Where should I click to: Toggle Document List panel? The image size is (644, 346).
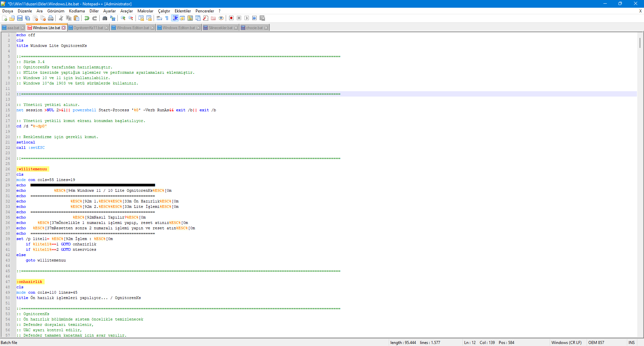point(198,18)
